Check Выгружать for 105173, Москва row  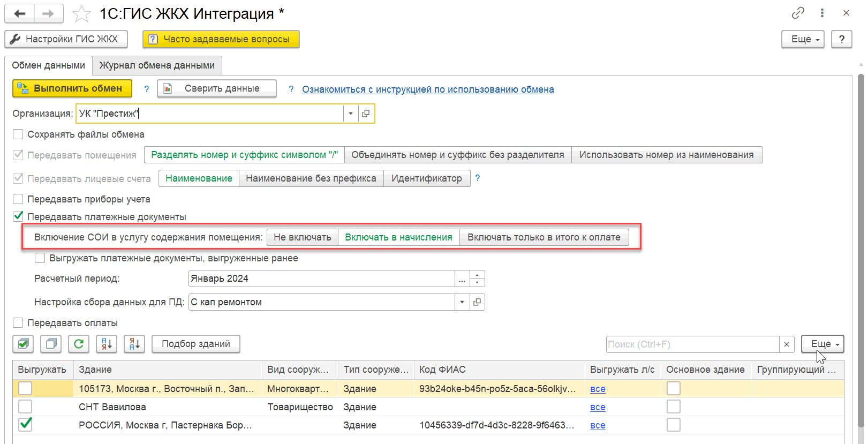click(x=25, y=388)
